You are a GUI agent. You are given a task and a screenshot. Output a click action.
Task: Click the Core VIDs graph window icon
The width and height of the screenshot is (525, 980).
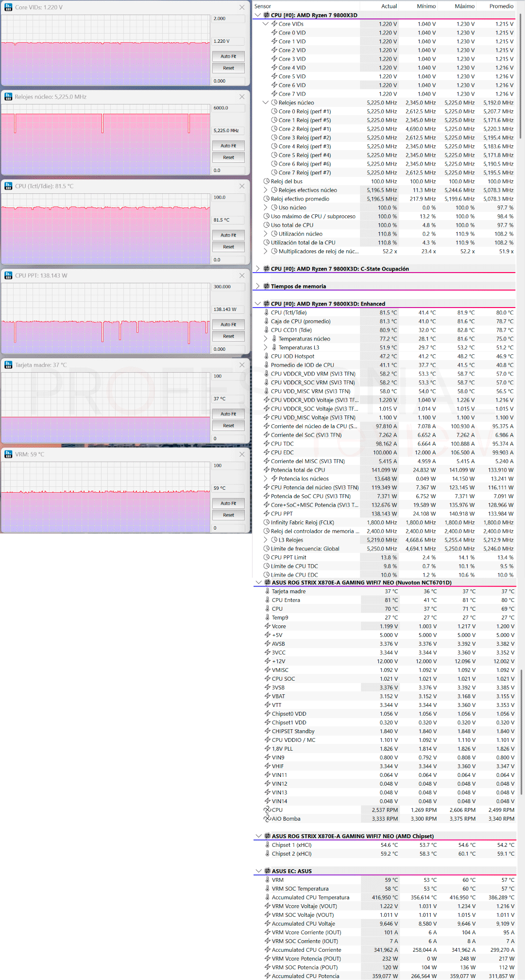tap(8, 7)
